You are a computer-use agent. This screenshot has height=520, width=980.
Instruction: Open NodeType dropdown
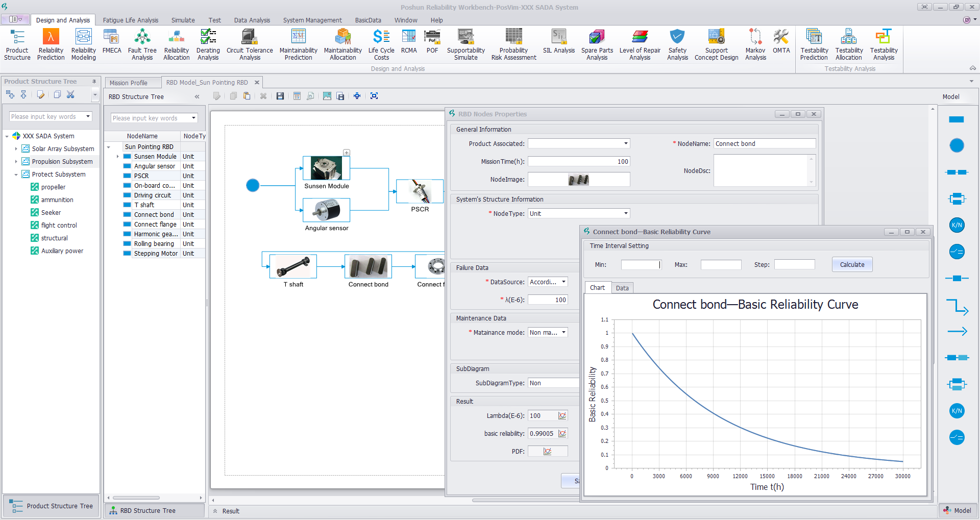click(626, 214)
